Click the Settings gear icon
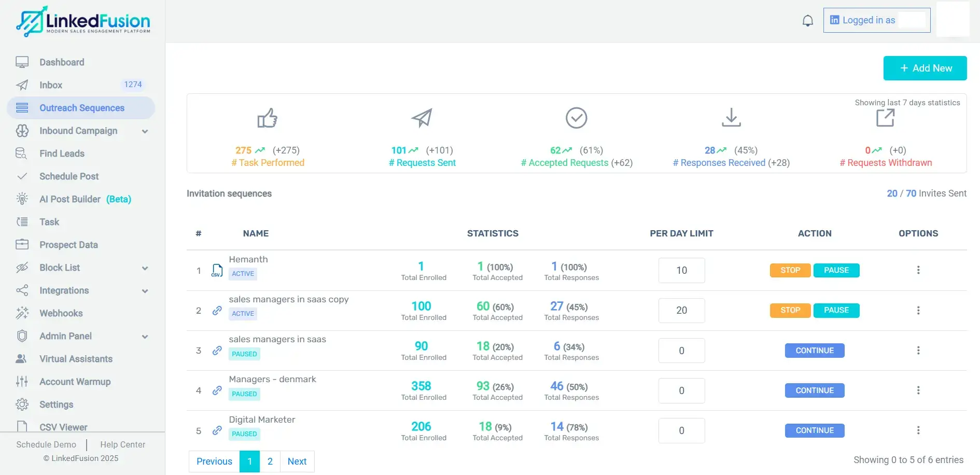The image size is (980, 475). (x=22, y=404)
